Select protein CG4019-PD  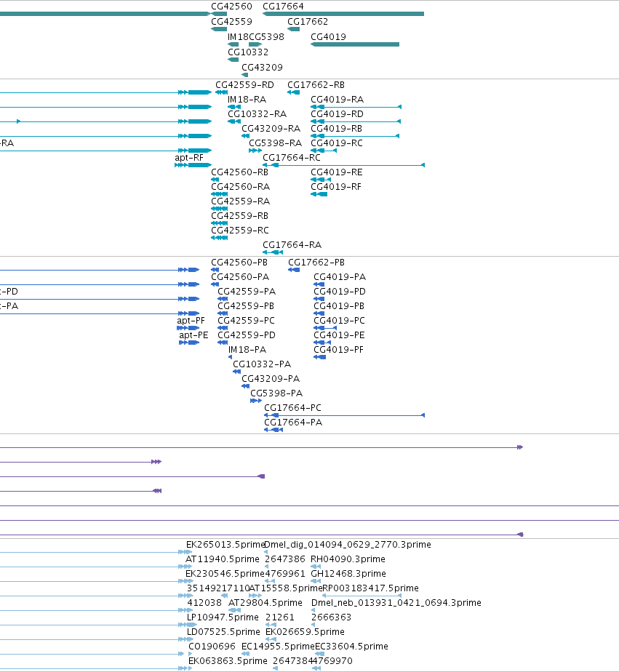(340, 292)
